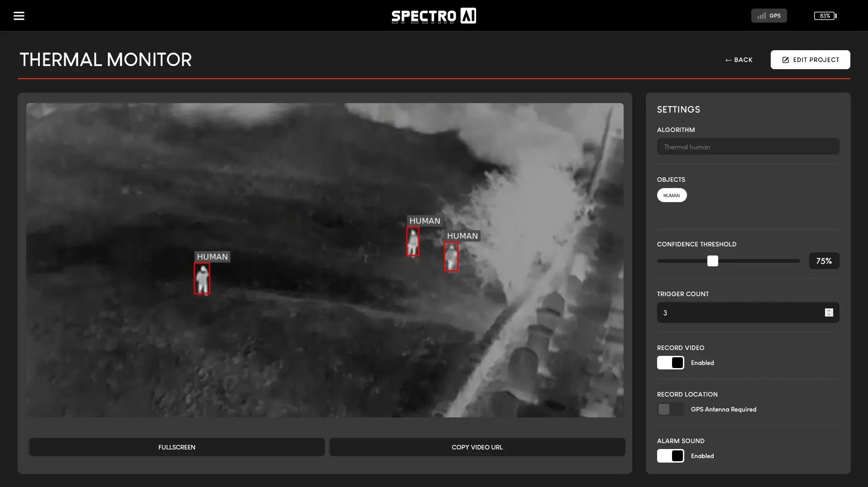Go back with the BACK control

pos(739,60)
